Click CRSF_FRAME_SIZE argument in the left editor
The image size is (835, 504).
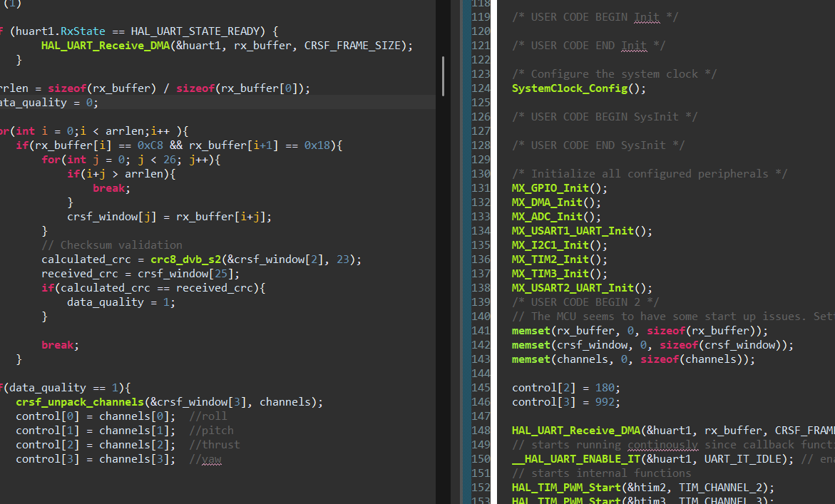pyautogui.click(x=352, y=46)
